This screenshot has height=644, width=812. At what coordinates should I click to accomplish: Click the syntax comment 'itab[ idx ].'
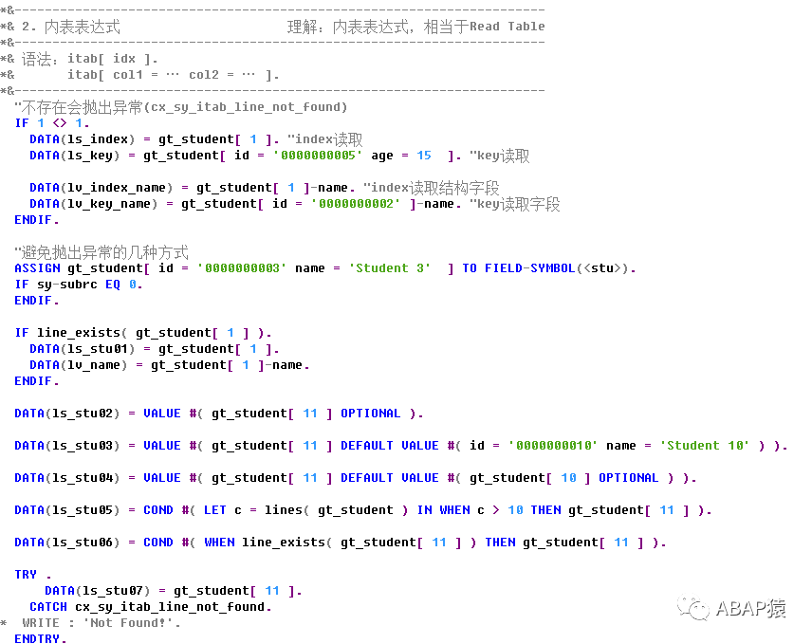click(112, 59)
